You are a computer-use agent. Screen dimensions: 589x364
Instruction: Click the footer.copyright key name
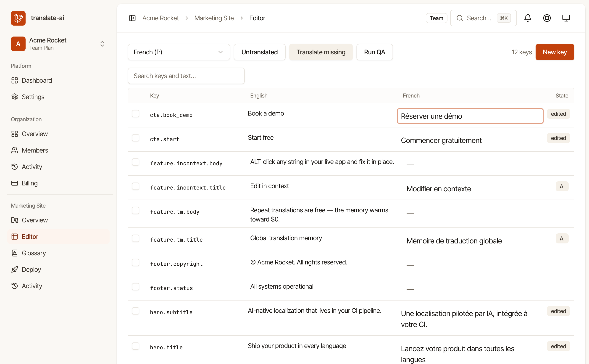click(x=176, y=264)
